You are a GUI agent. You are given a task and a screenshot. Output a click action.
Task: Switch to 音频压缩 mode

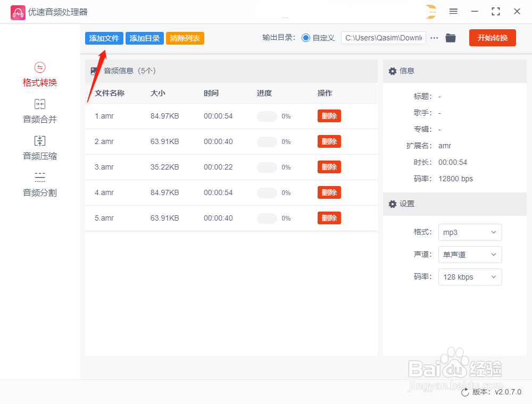(39, 147)
